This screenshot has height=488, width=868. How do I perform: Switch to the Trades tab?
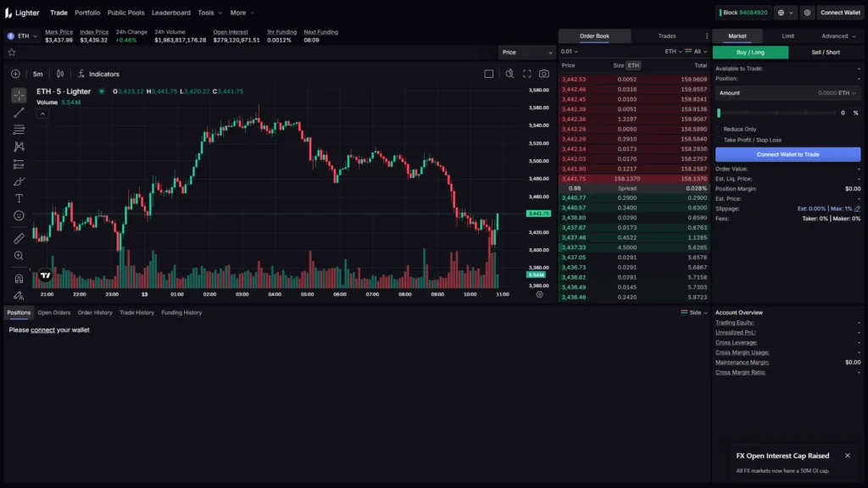pos(667,36)
